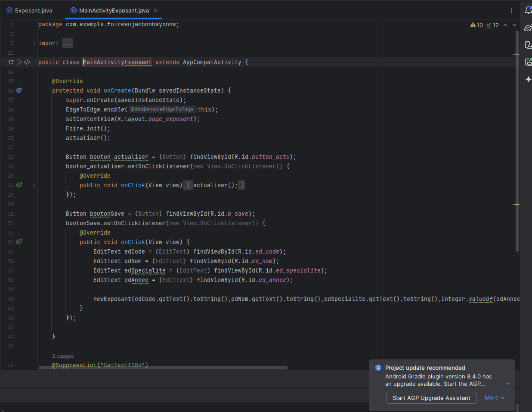Click implements gutter icon on line 34
The width and height of the screenshot is (532, 412).
click(19, 242)
